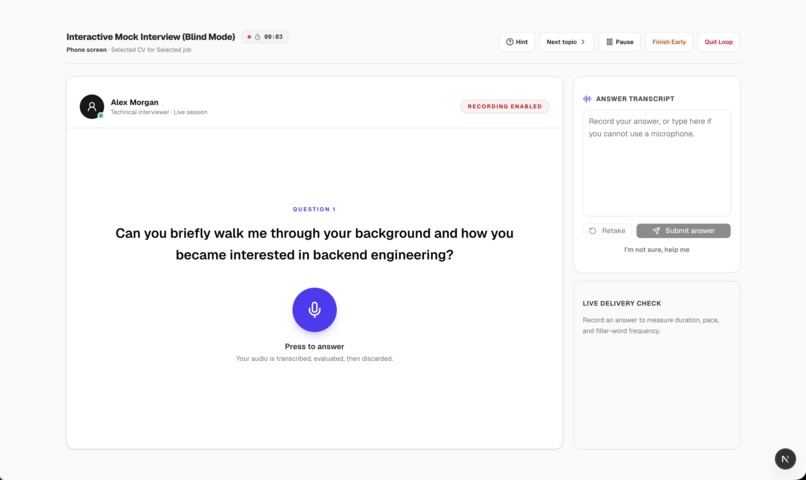Click "Phone screen" subtitle text
Image resolution: width=806 pixels, height=480 pixels.
pyautogui.click(x=86, y=50)
